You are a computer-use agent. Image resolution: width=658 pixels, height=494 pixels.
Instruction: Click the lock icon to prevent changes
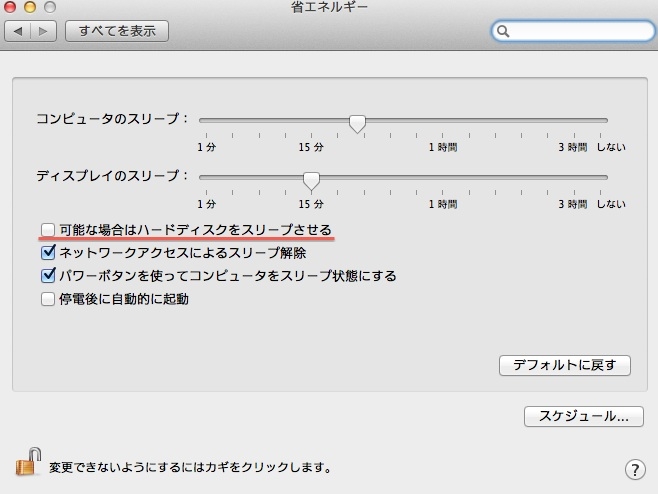[28, 462]
